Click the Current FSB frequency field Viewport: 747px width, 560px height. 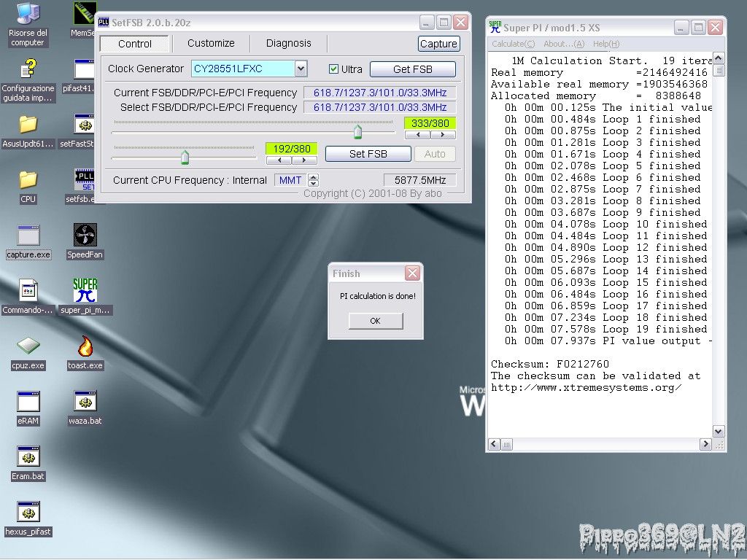click(x=379, y=93)
